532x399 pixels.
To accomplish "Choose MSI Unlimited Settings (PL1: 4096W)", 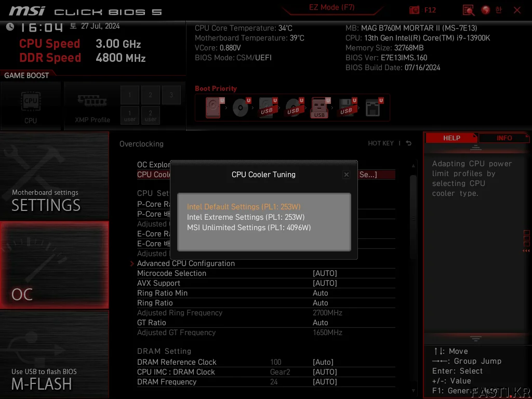I will point(249,228).
